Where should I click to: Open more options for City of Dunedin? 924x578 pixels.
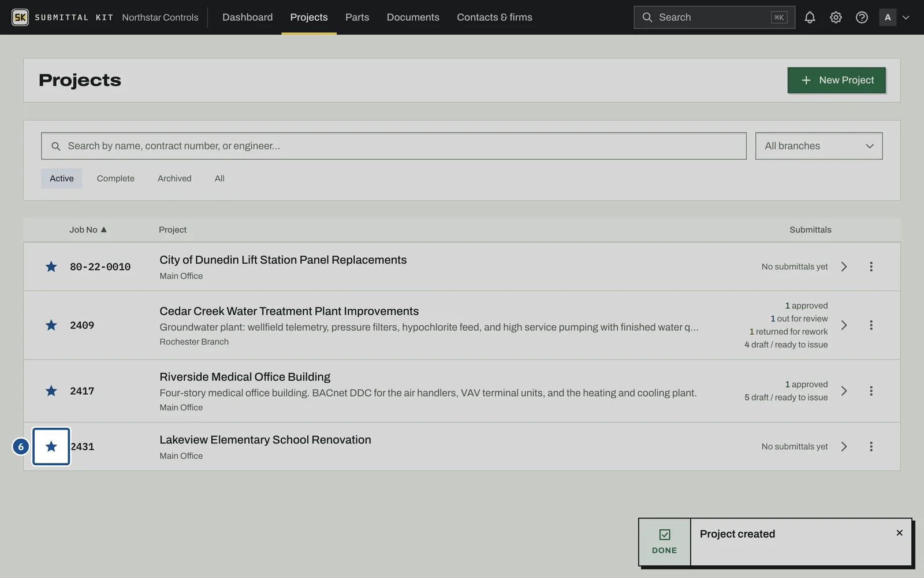871,266
